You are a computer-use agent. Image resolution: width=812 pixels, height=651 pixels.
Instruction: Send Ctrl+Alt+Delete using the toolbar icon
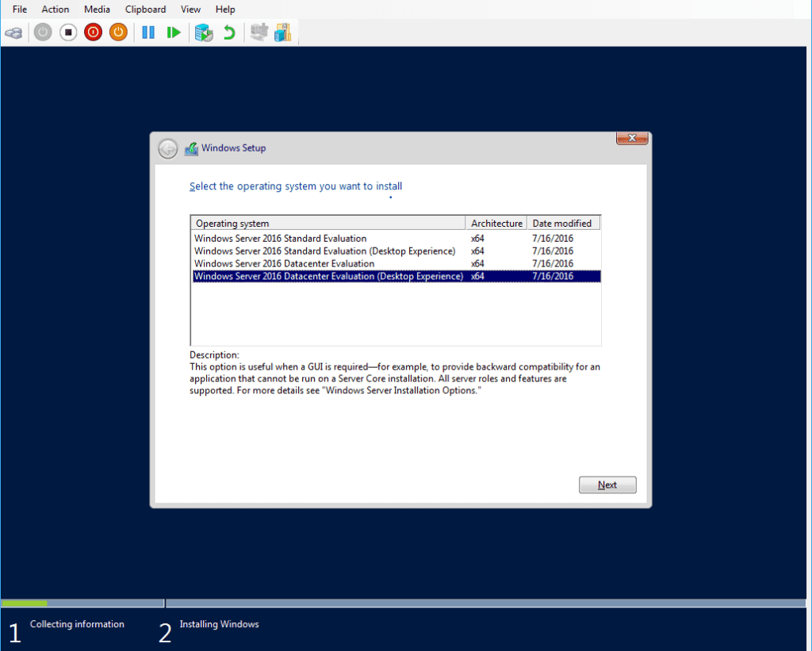[x=14, y=33]
